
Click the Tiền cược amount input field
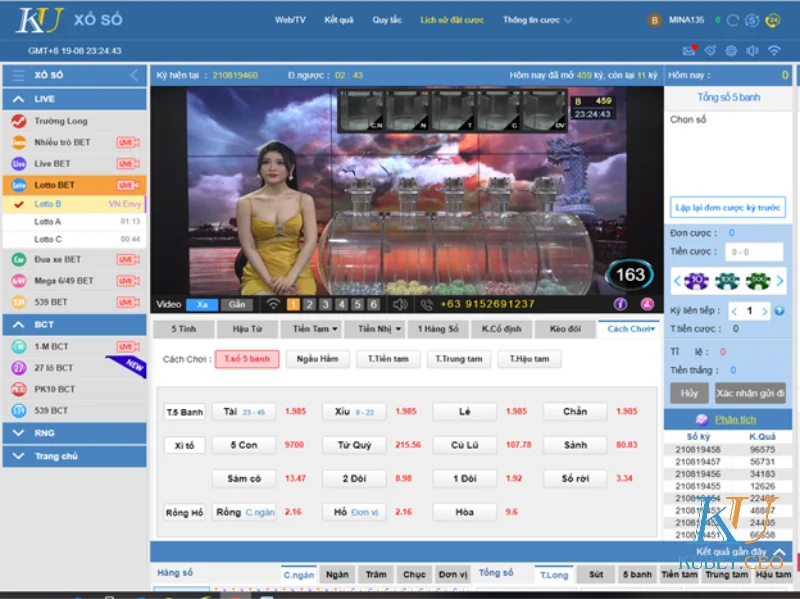[x=754, y=251]
